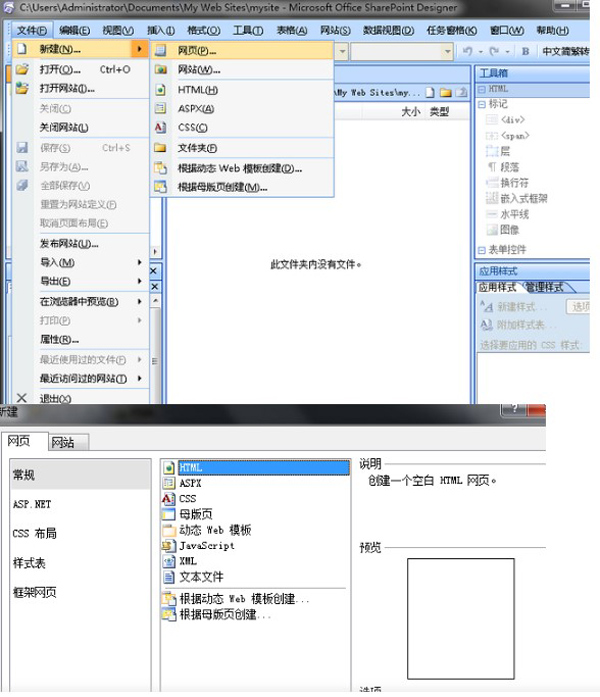
Task: Click the 打开(O) open-folder icon in the File menu
Action: pyautogui.click(x=22, y=70)
